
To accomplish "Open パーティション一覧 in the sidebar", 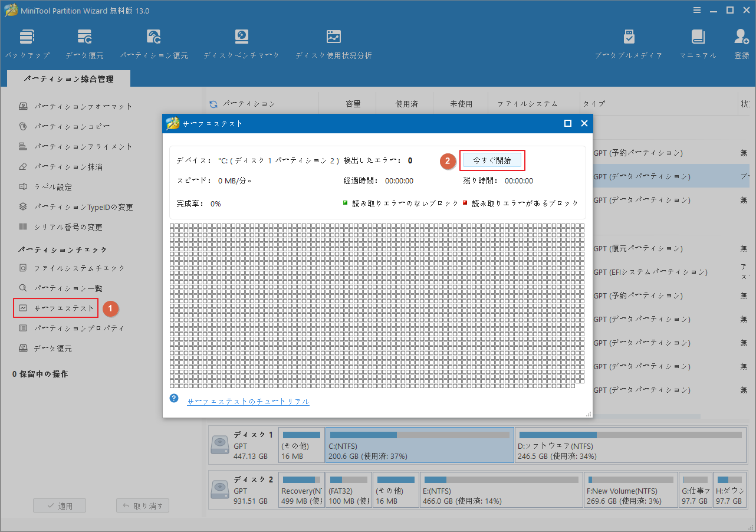I will point(61,288).
